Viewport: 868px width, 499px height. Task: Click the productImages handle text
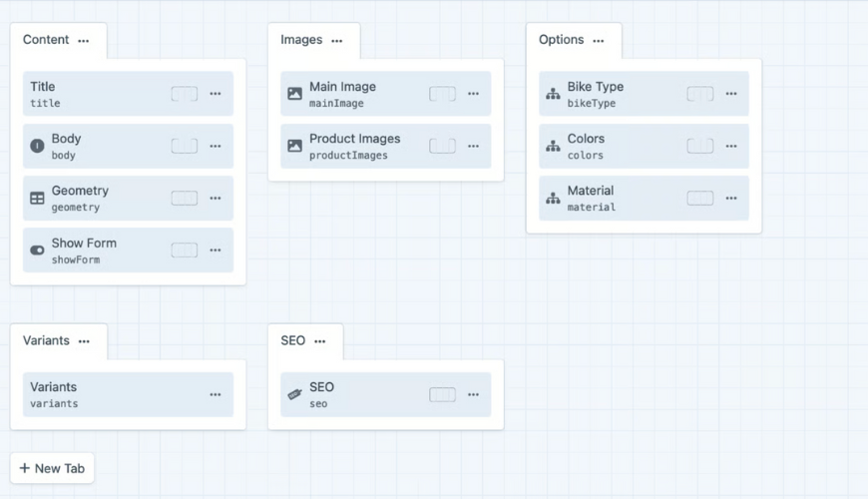[348, 156]
